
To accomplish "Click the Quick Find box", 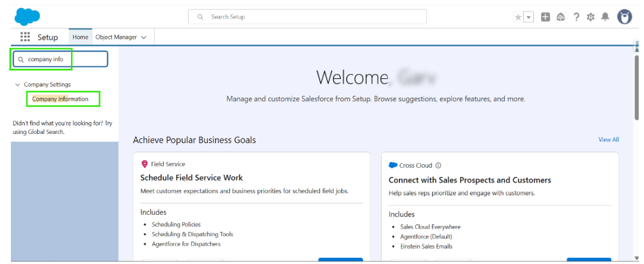I will pyautogui.click(x=60, y=59).
